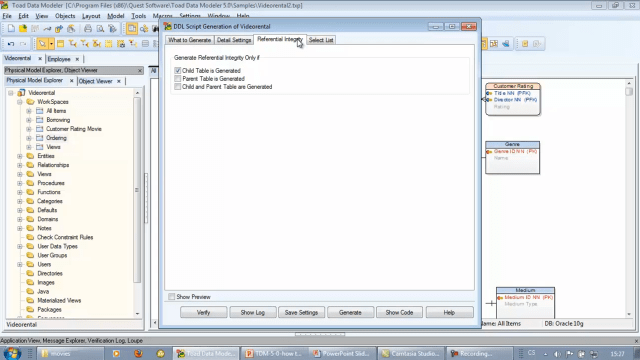Open the Select tool dropdown arrow
Viewport: 640px width, 360px height.
(x=51, y=44)
